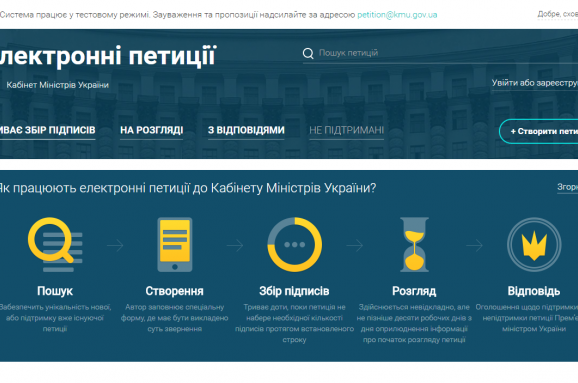Collapse the how-it-works section via Згорнути
Viewport: 578px width, 383px height.
(x=567, y=187)
